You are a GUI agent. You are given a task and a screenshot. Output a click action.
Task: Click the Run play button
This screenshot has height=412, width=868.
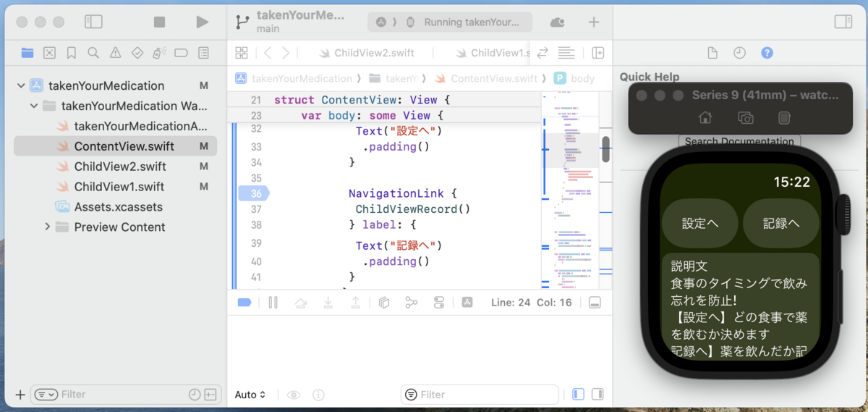coord(202,22)
